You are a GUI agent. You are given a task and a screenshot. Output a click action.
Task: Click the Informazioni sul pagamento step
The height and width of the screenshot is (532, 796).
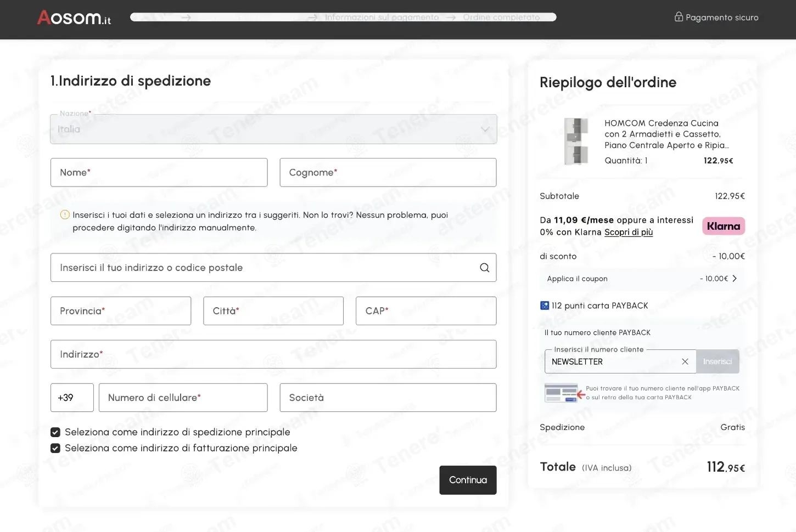[382, 18]
